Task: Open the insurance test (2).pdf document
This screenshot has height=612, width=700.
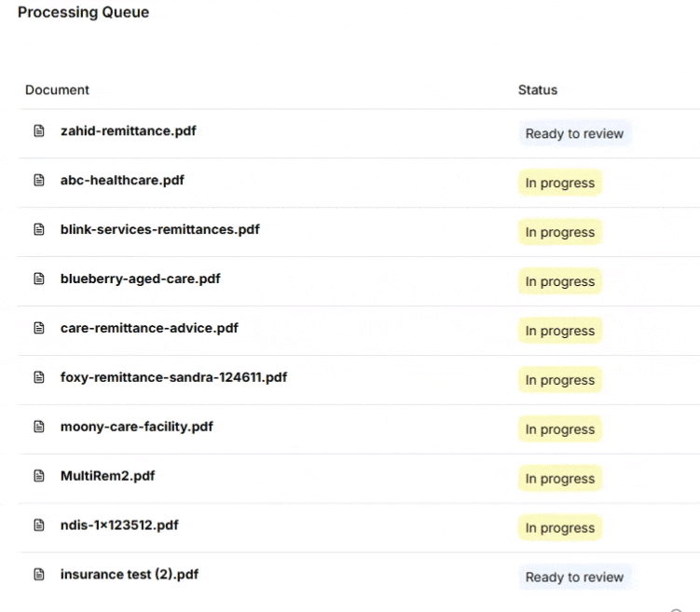Action: point(130,574)
